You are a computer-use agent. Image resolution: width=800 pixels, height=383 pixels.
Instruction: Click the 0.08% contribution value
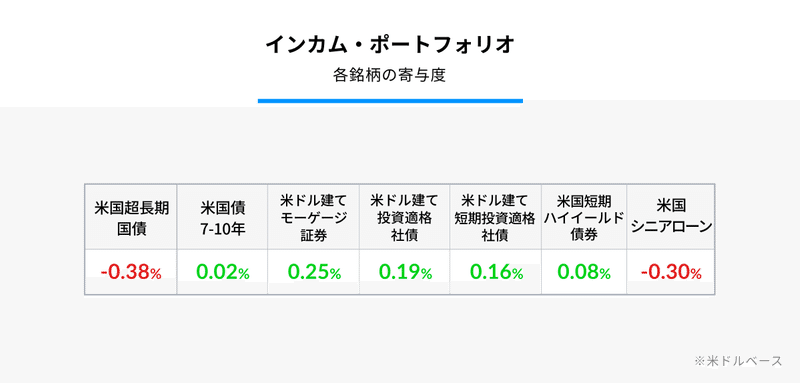(584, 272)
